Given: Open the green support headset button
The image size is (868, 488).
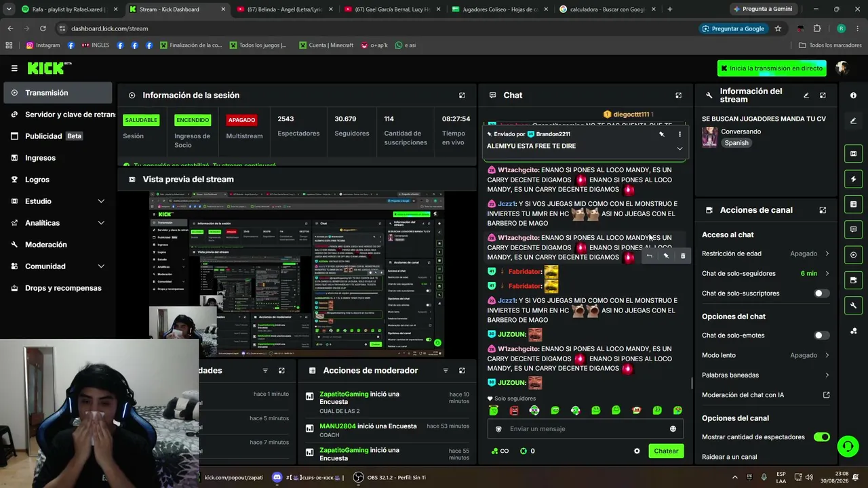Looking at the screenshot, I should pyautogui.click(x=848, y=446).
